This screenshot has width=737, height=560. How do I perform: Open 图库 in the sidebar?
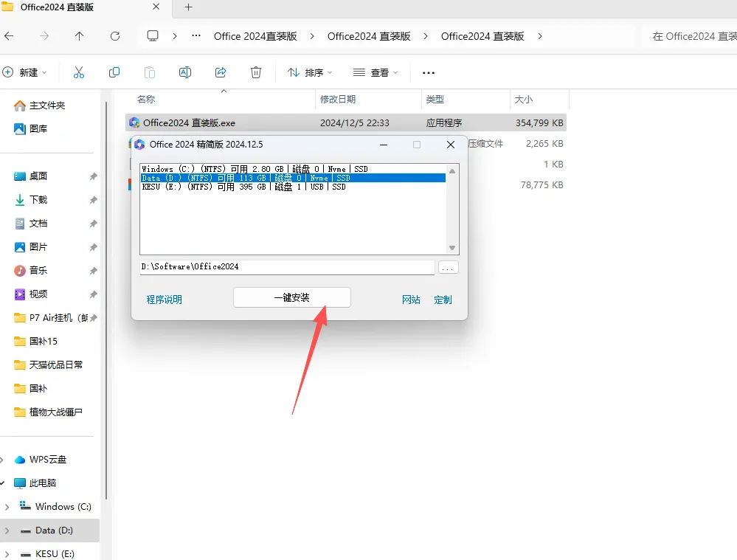(x=31, y=129)
